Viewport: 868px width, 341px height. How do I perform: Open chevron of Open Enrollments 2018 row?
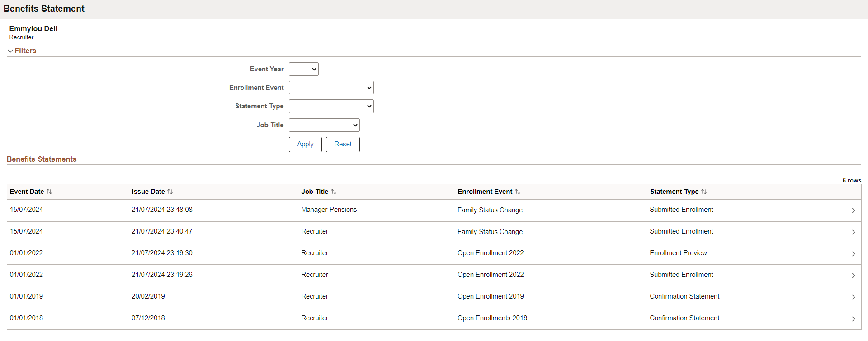pos(854,319)
